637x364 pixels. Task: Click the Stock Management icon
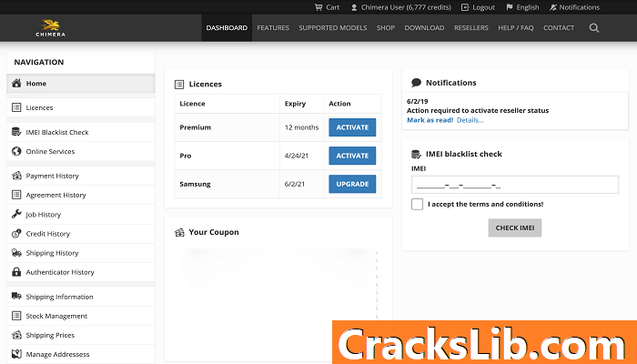click(16, 316)
